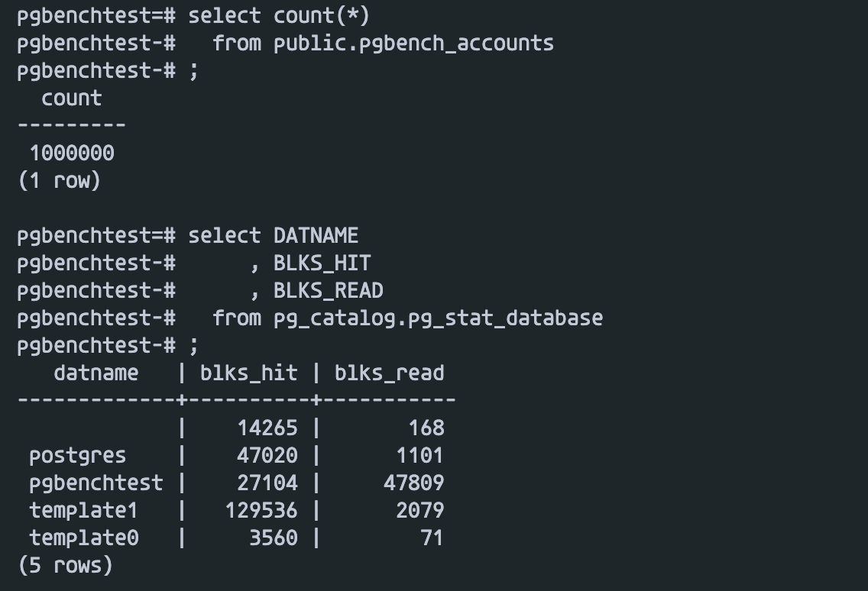
Task: Click the "(1 row)" result footer
Action: [x=59, y=181]
